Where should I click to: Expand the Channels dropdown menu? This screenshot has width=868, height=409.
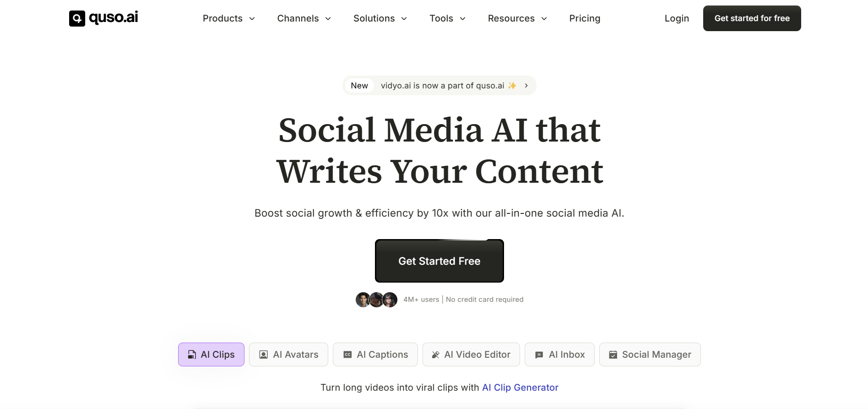[304, 18]
